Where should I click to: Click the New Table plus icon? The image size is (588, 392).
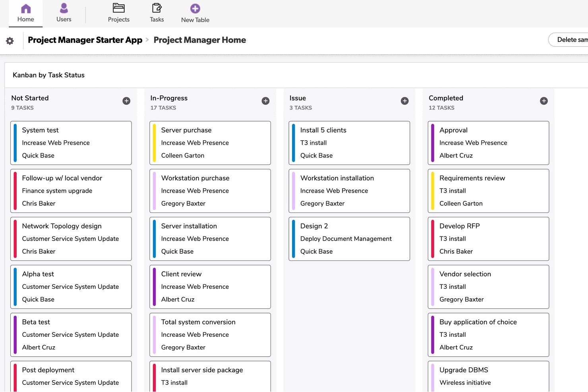[x=195, y=9]
